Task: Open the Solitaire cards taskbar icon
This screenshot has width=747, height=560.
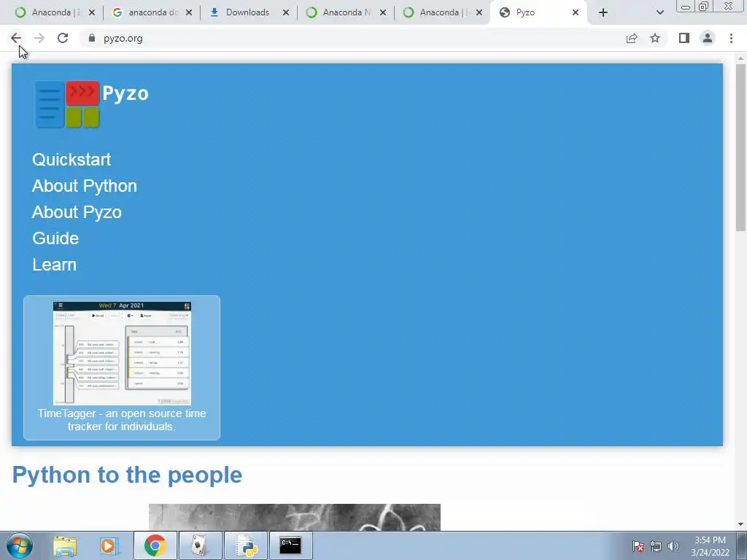Action: 200,545
